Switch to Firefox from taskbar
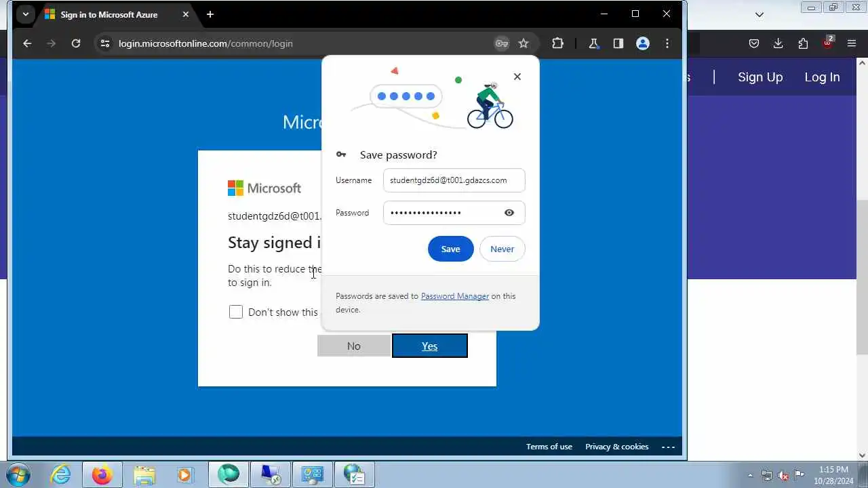Screen dimensions: 868x488 (x=102, y=475)
